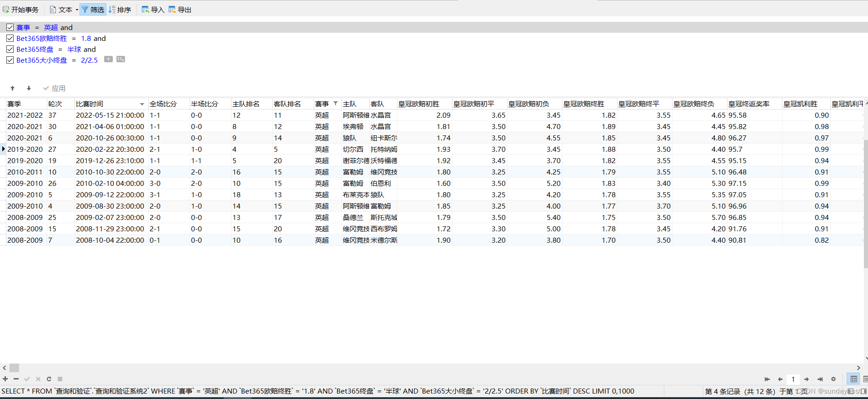The height and width of the screenshot is (399, 868).
Task: Switch to form view icon
Action: pyautogui.click(x=865, y=379)
